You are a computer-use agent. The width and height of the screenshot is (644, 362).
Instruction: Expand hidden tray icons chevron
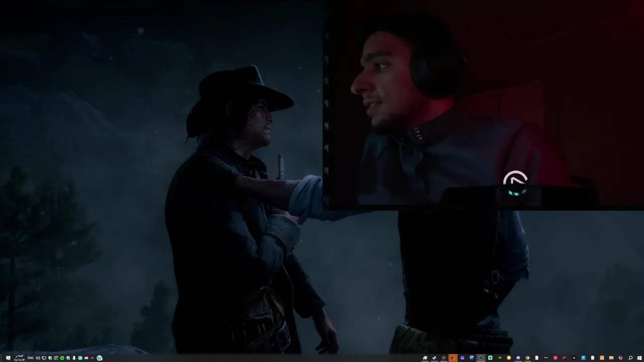pyautogui.click(x=92, y=358)
